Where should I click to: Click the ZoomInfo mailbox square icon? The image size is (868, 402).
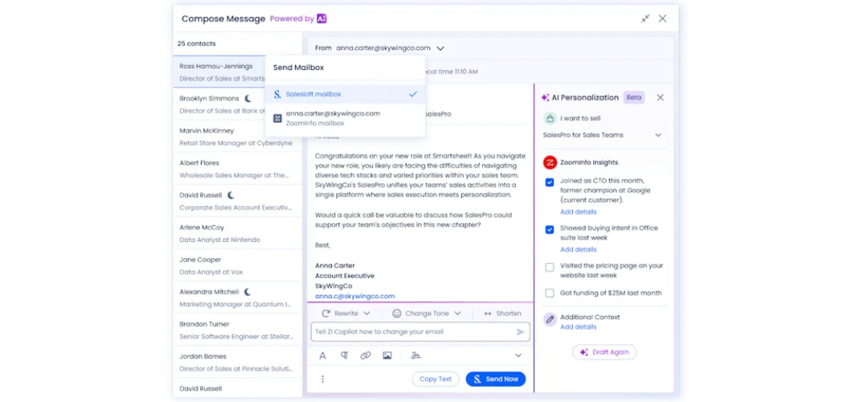(278, 118)
